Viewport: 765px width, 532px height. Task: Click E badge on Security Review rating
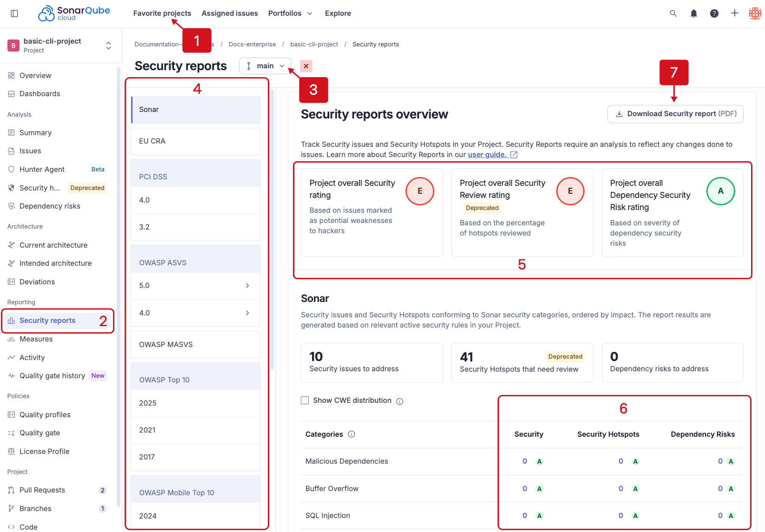click(x=570, y=191)
